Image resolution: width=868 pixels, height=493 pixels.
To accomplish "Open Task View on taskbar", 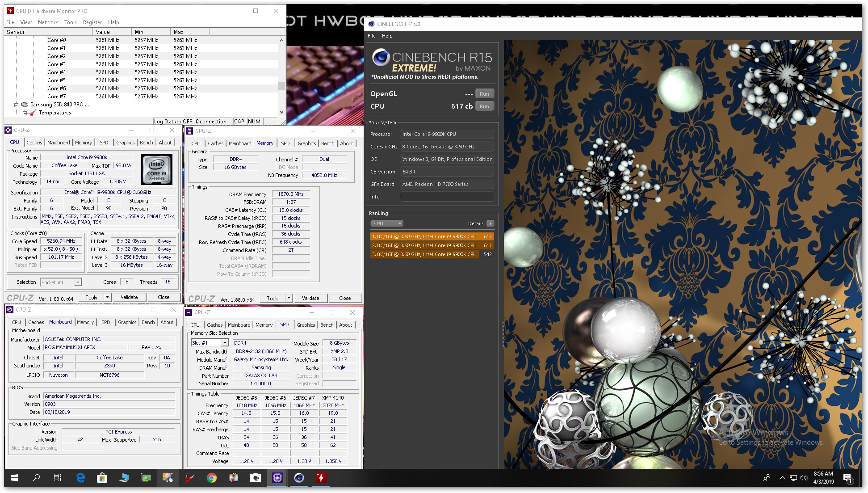I will pos(58,478).
